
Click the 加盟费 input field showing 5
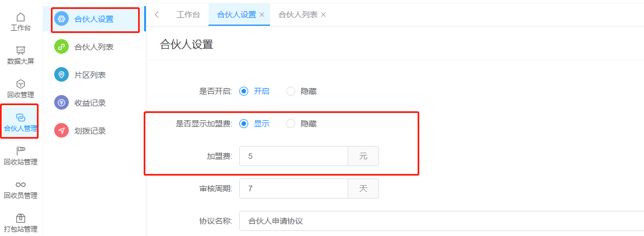[x=293, y=156]
